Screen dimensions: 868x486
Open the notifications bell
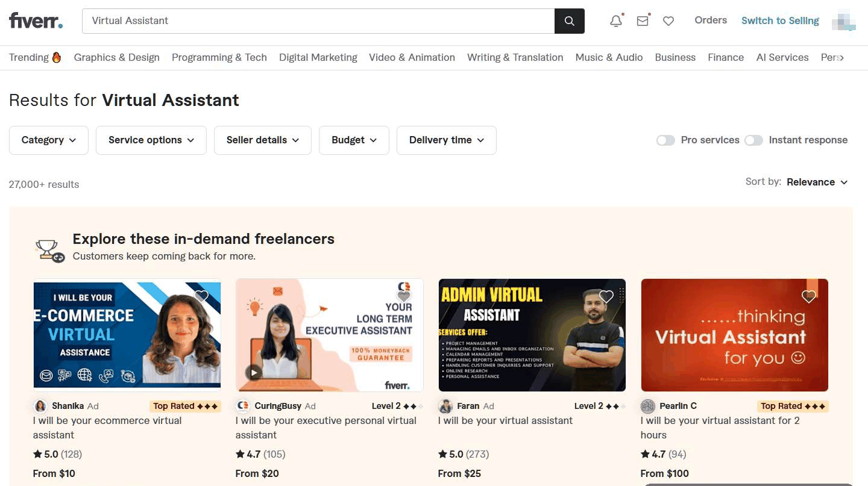(616, 21)
